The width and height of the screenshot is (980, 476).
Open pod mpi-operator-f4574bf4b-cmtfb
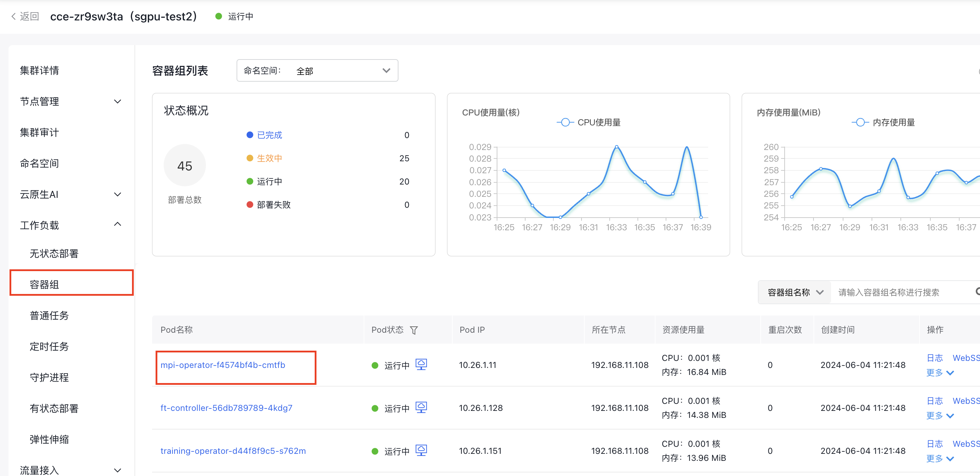pos(222,365)
